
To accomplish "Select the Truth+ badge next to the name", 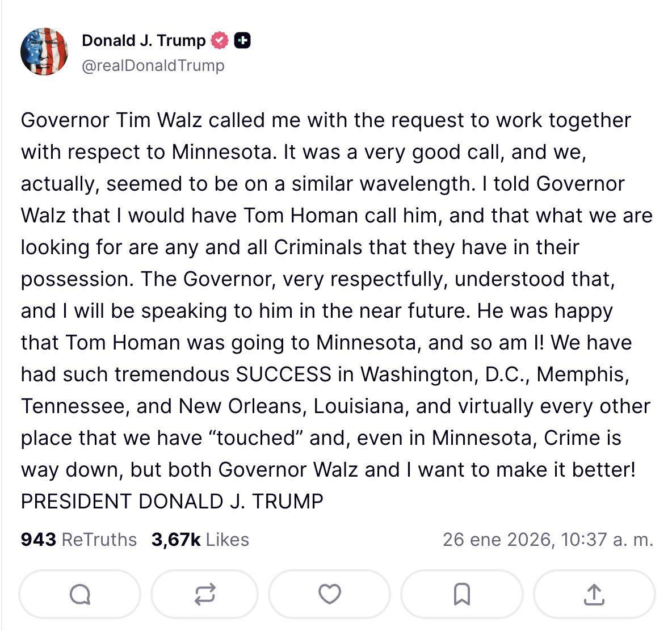I will point(243,40).
